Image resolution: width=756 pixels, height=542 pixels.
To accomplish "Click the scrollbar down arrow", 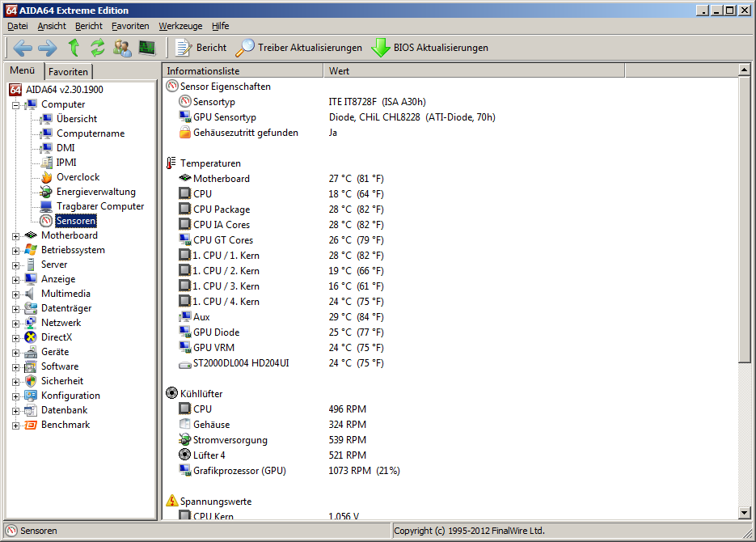I will [x=745, y=513].
